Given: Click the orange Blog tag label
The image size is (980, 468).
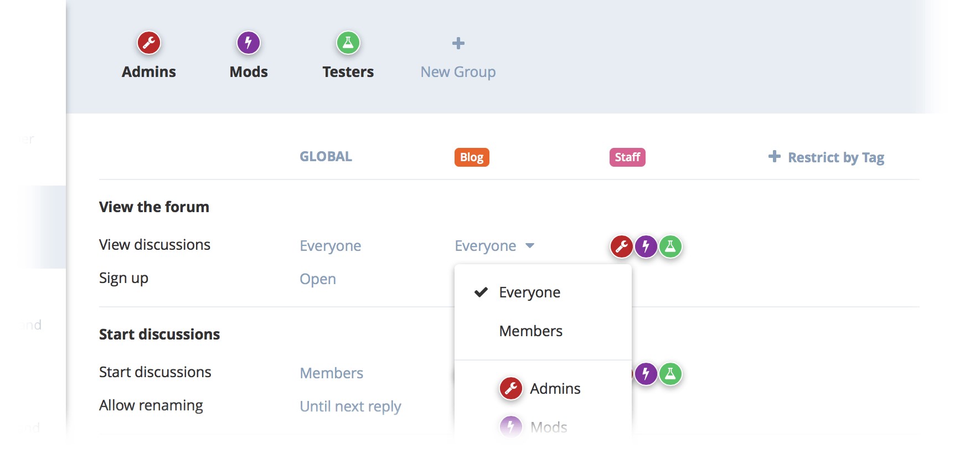Looking at the screenshot, I should click(x=472, y=157).
